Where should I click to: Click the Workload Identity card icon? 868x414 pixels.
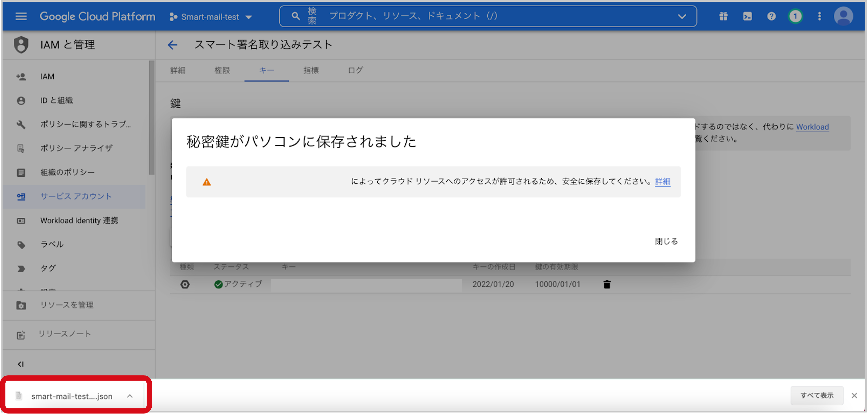click(21, 221)
